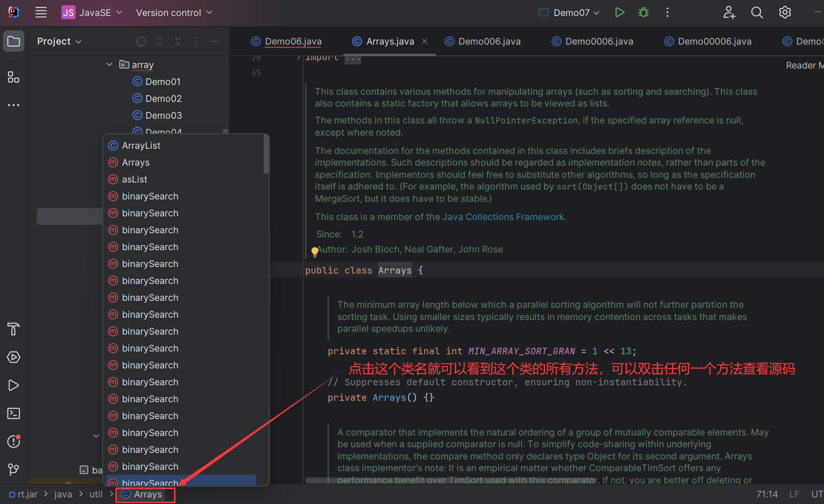Show more tool windows ellipsis in sidebar
Screen dimensions: 824x504
(14, 105)
